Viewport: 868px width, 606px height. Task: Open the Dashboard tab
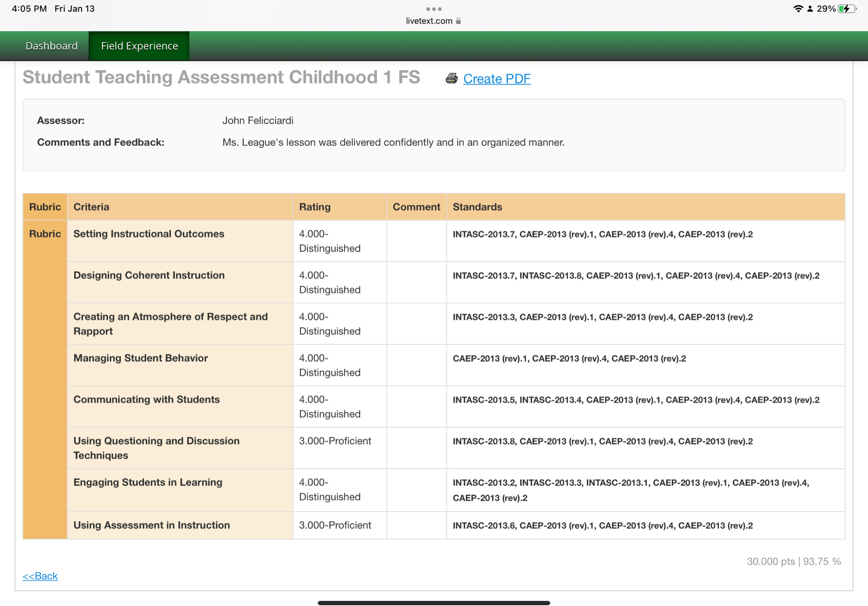[51, 46]
